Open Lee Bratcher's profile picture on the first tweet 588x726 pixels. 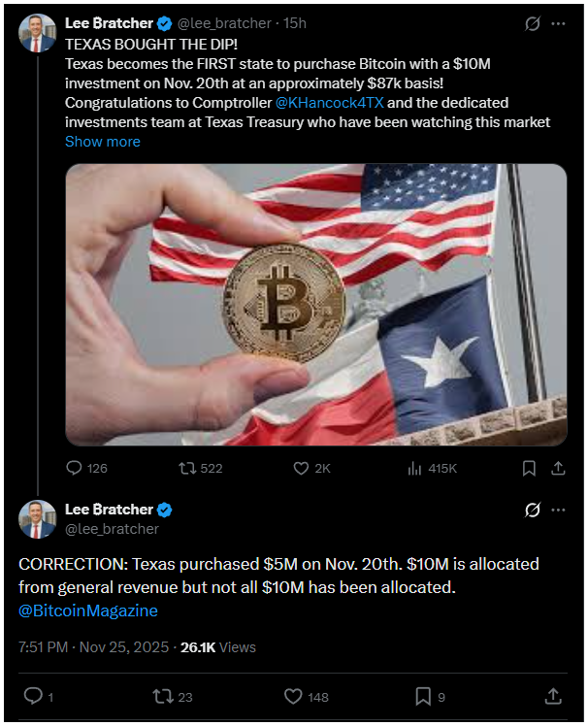[37, 32]
